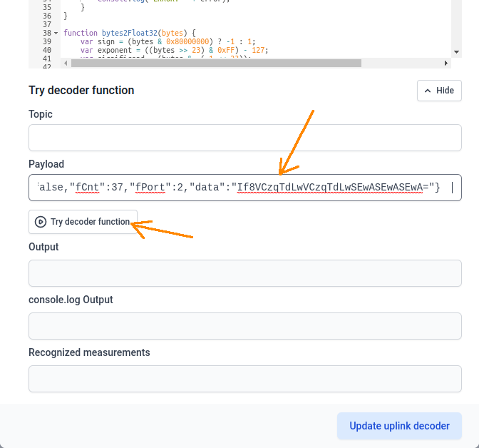
Task: Click line number 38 in the gutter
Action: tap(46, 34)
